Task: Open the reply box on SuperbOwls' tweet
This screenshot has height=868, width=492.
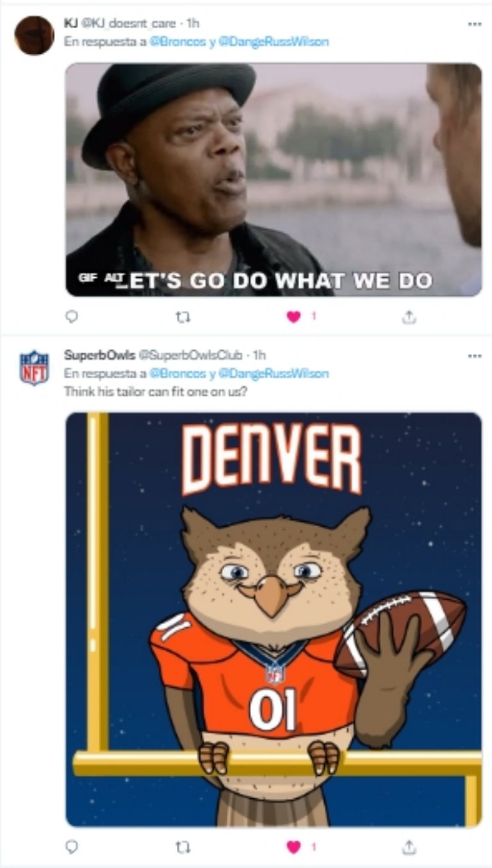Action: 72,846
